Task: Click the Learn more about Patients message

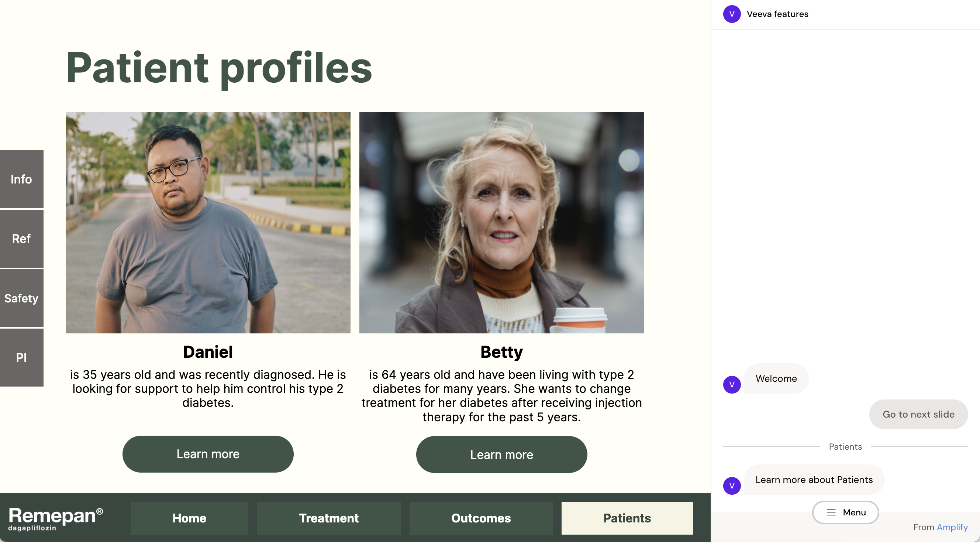Action: click(814, 480)
